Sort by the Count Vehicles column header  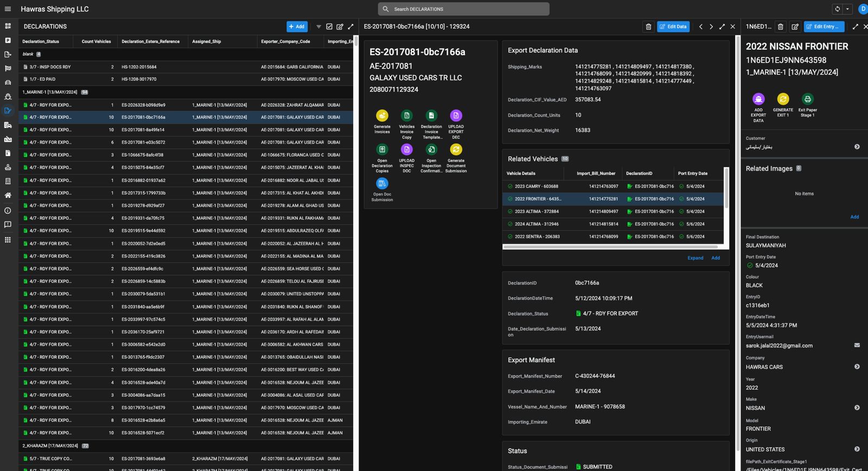[96, 41]
